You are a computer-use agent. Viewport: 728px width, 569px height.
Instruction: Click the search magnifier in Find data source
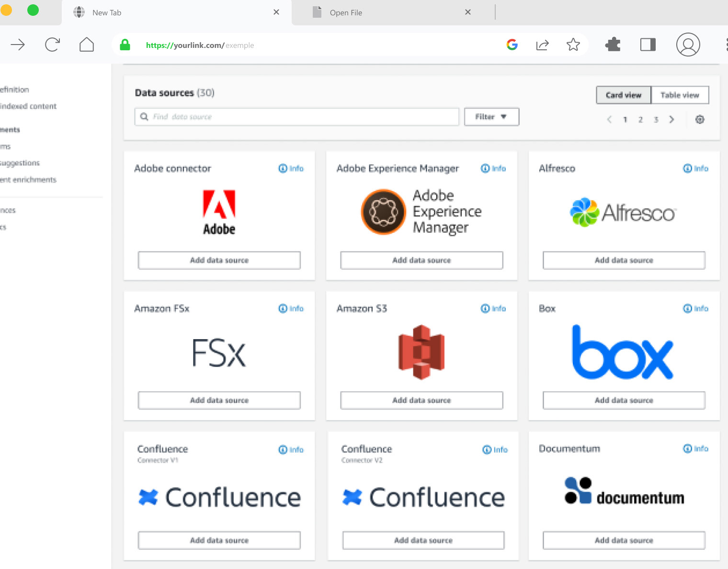144,116
